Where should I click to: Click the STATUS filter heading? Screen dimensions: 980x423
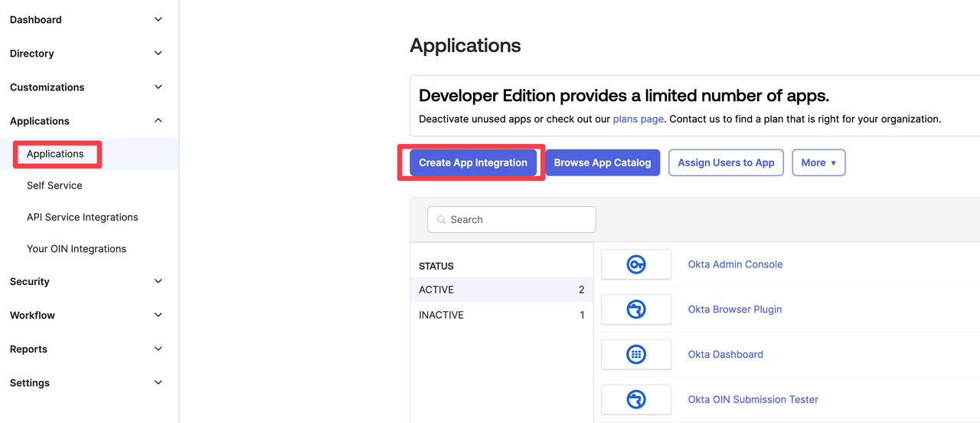(x=436, y=266)
